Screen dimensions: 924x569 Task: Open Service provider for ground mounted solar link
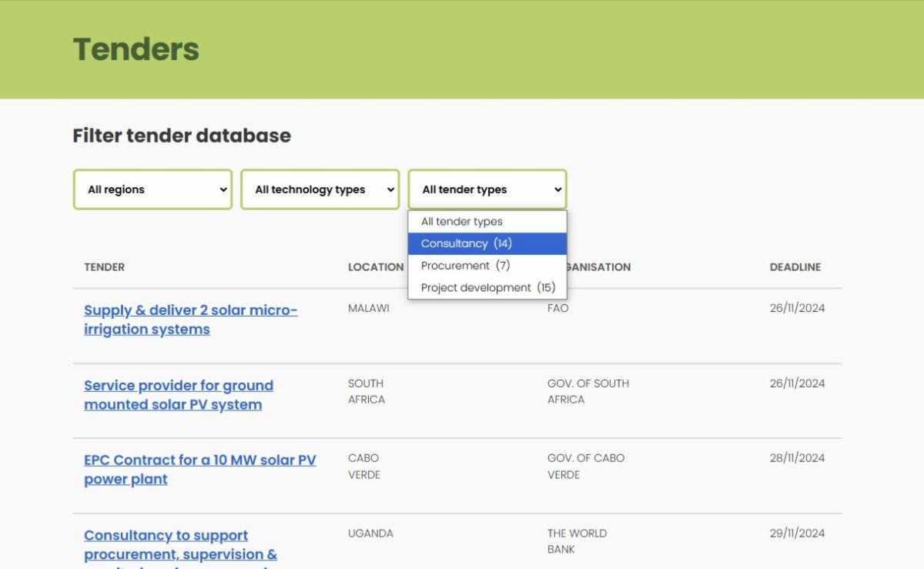pos(178,395)
